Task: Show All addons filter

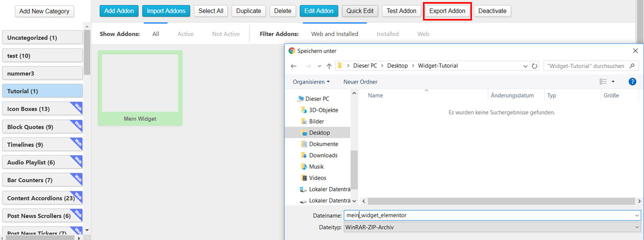Action: 156,34
